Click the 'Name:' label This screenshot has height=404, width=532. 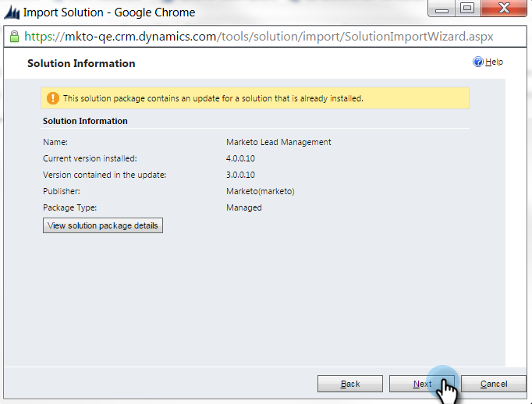(x=55, y=142)
